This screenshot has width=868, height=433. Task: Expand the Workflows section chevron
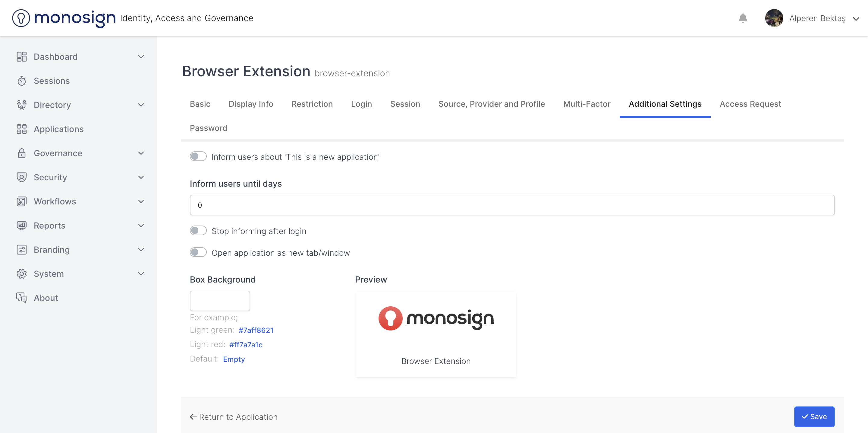141,201
